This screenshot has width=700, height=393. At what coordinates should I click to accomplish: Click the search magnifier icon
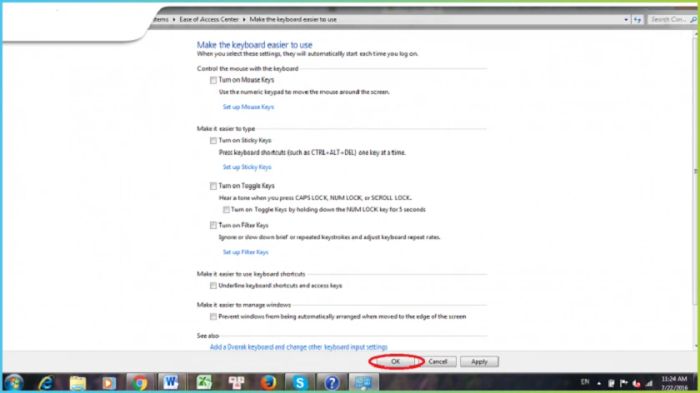coord(693,20)
